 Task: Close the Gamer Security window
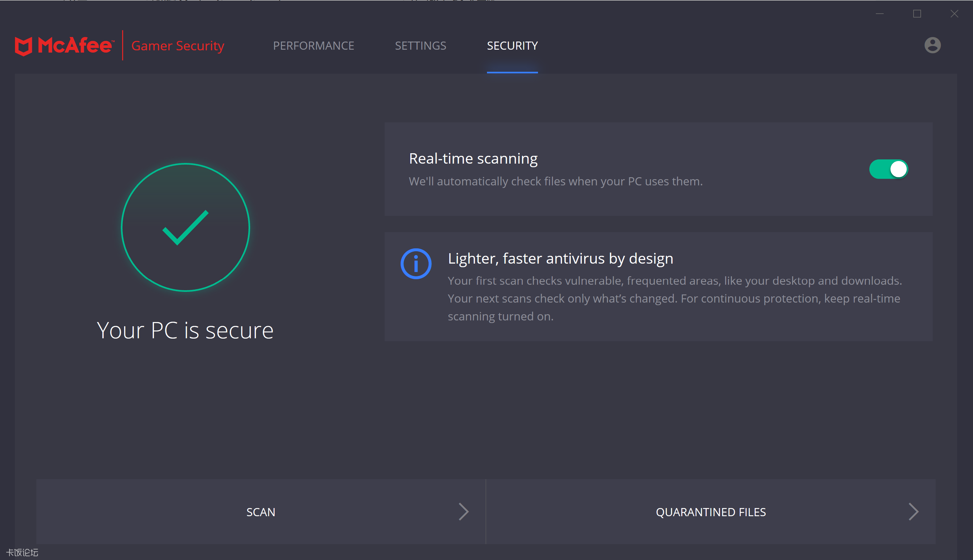[x=954, y=14]
